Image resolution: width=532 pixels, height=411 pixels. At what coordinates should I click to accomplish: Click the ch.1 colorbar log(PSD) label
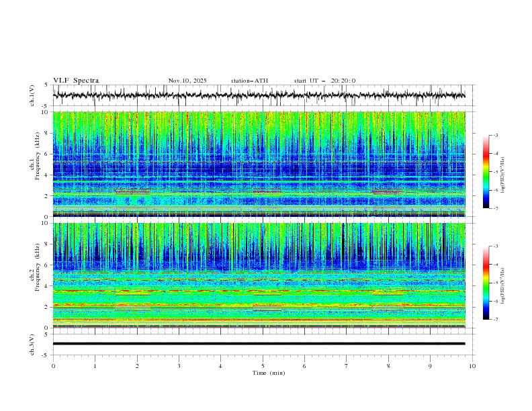click(x=503, y=175)
